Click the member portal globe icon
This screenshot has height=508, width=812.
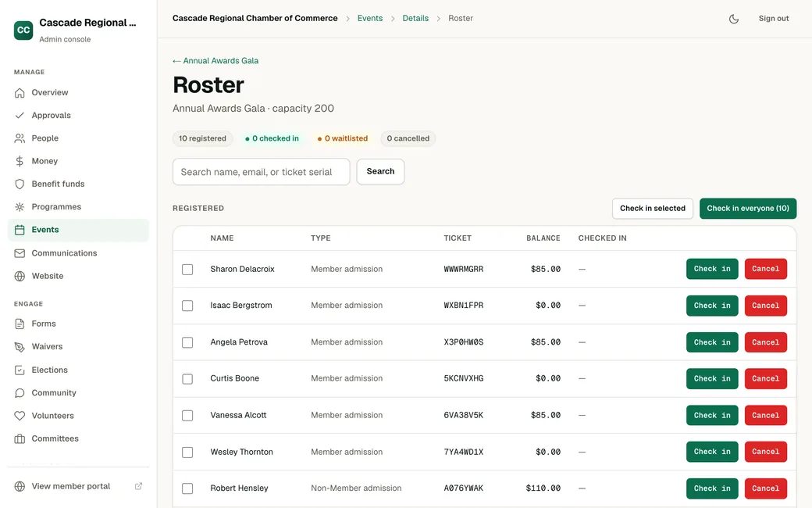click(20, 486)
